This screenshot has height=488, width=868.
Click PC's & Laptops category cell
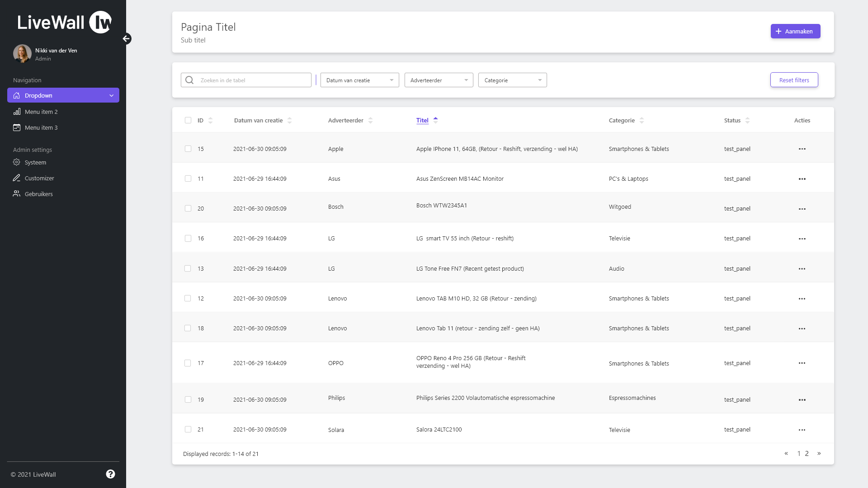[x=628, y=178]
